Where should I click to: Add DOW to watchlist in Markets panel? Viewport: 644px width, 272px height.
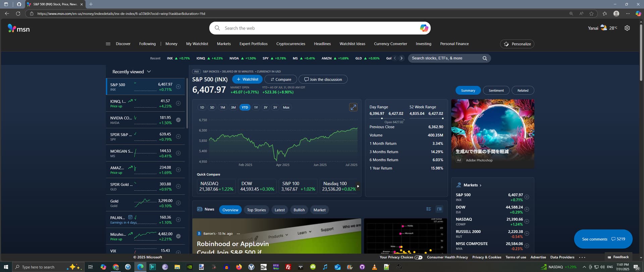click(x=527, y=209)
